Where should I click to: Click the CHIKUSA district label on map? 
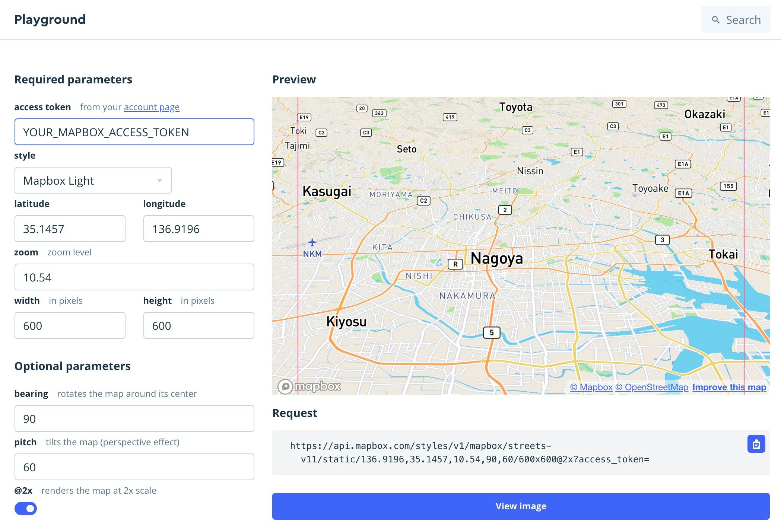click(472, 217)
